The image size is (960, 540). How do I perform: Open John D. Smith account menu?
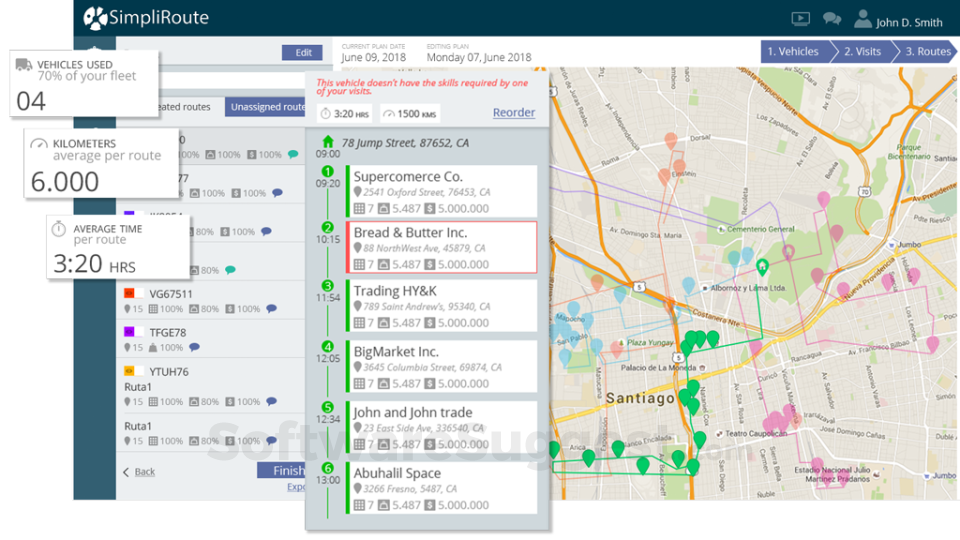click(908, 22)
